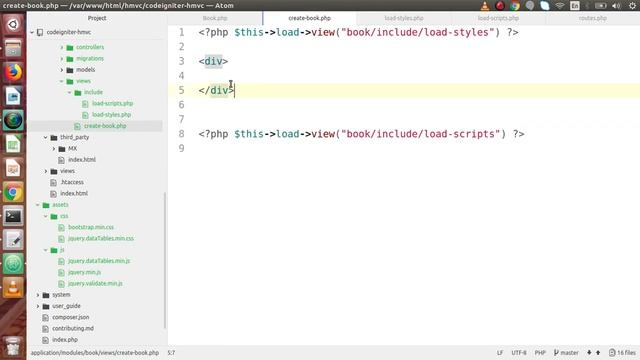Open LibreOffice Impress dock icon
Screen dimensions: 640x360
[13, 168]
